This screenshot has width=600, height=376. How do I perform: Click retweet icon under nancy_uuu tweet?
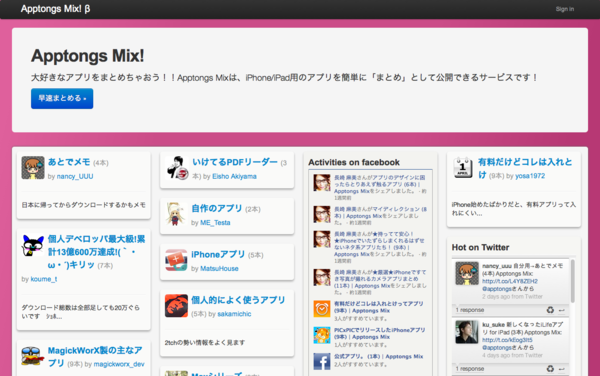(x=550, y=310)
